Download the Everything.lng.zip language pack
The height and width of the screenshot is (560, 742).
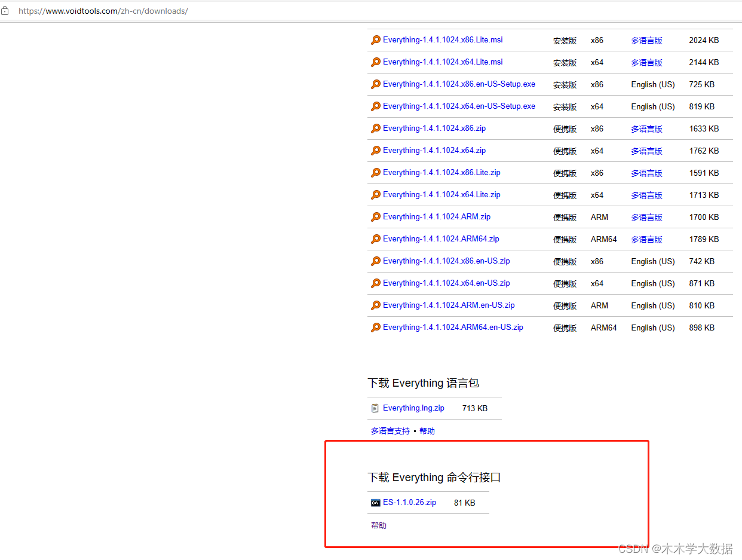click(413, 408)
